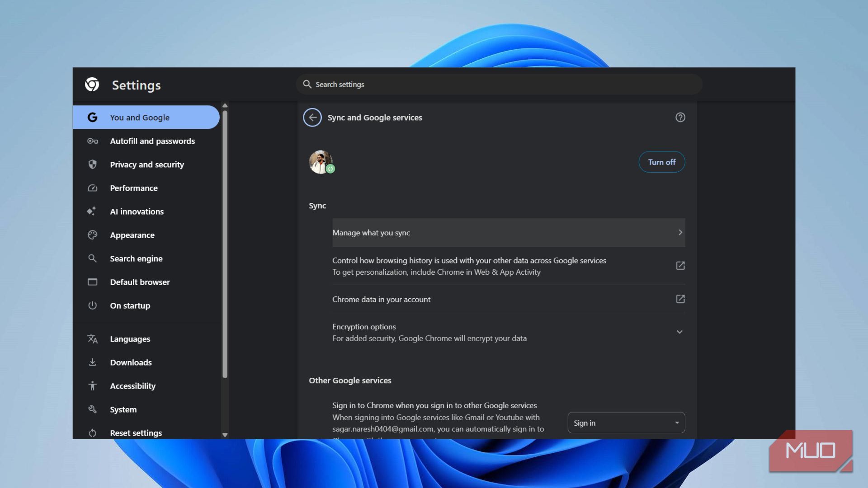Viewport: 868px width, 488px height.
Task: Click the Sync section heading
Action: click(x=317, y=206)
